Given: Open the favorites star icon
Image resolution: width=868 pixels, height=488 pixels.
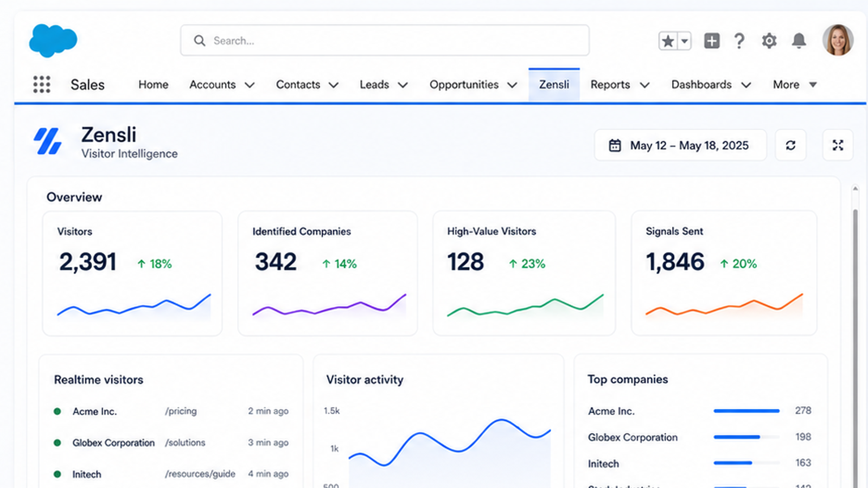Looking at the screenshot, I should coord(668,41).
